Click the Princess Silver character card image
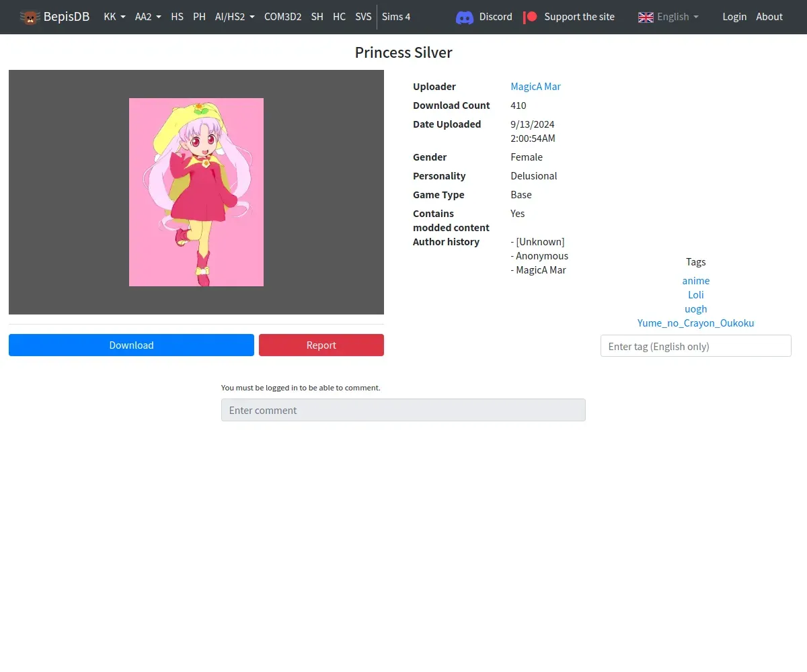 point(196,192)
